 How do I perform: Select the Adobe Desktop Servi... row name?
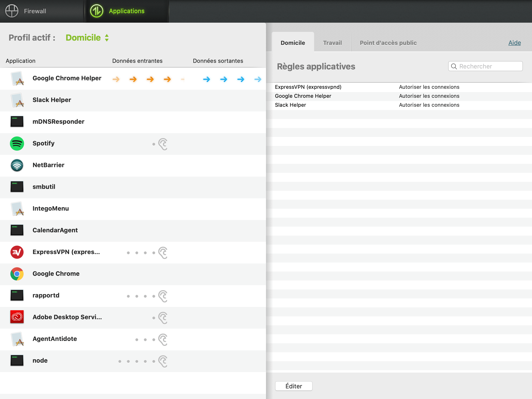67,317
